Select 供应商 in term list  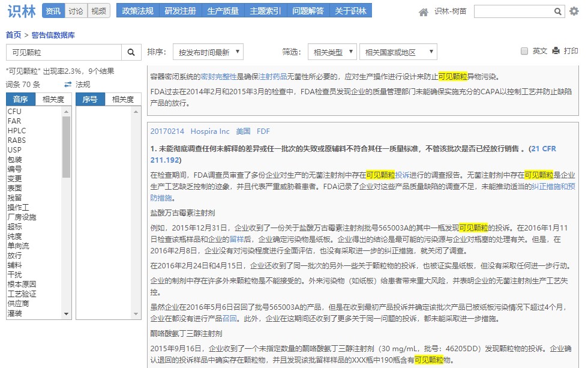(19, 303)
